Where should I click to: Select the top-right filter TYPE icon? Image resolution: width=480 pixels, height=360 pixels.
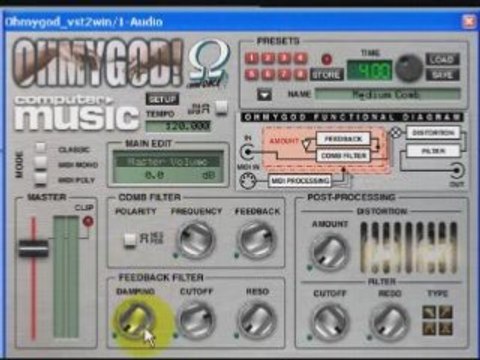click(x=446, y=313)
